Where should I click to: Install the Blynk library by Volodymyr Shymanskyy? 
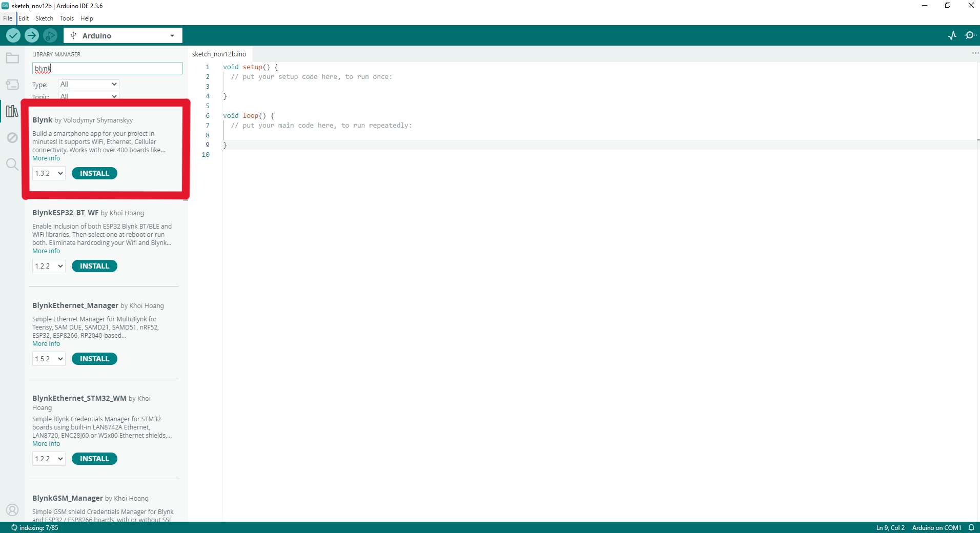pyautogui.click(x=94, y=173)
